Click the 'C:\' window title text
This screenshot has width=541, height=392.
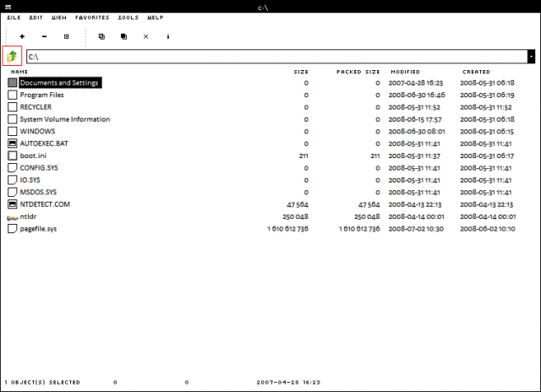click(x=263, y=8)
